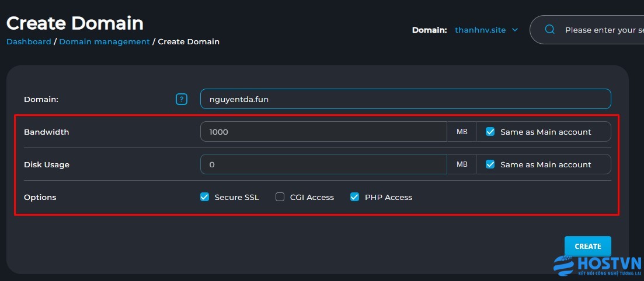The width and height of the screenshot is (644, 281).
Task: Disable the PHP Access checkbox
Action: point(354,197)
